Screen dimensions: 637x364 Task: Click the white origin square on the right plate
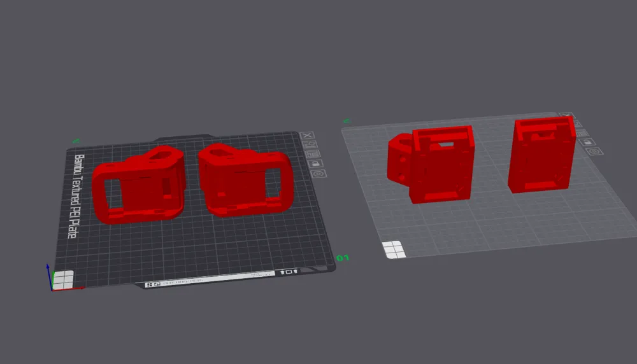(x=395, y=249)
